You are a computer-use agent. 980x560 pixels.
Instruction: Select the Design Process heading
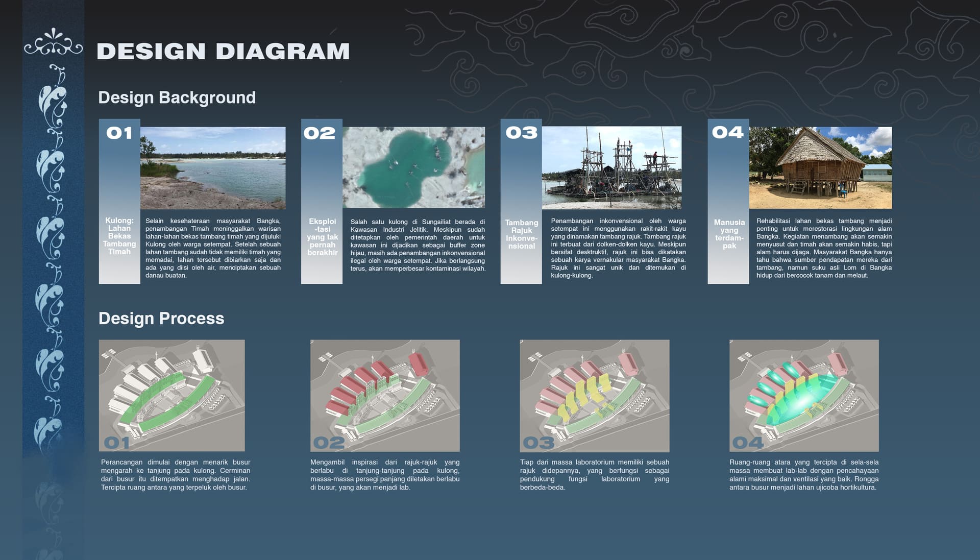pos(161,319)
